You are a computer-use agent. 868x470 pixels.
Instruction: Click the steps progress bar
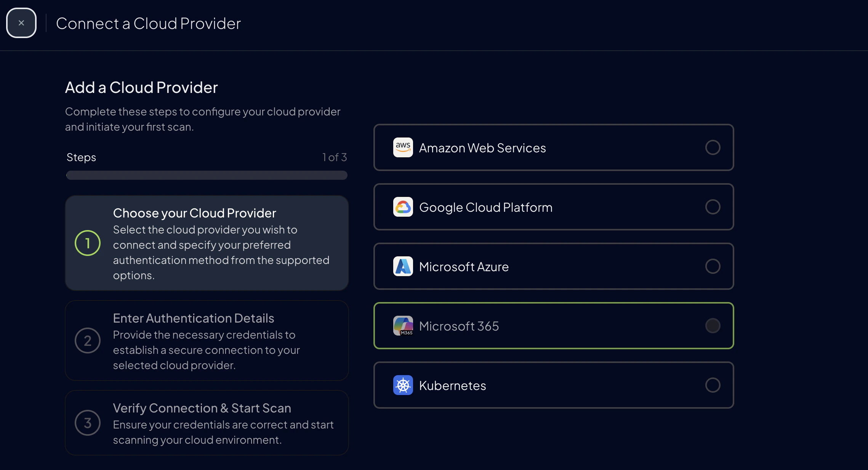(207, 175)
